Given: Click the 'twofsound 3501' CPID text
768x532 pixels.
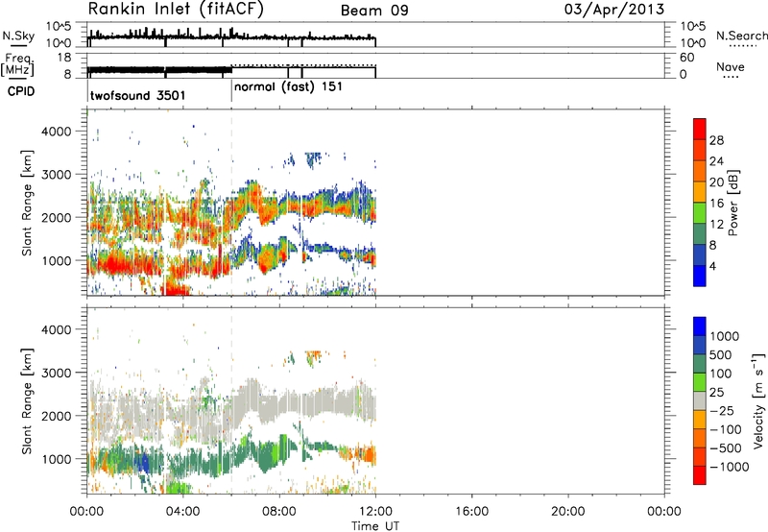Looking at the screenshot, I should (x=137, y=95).
